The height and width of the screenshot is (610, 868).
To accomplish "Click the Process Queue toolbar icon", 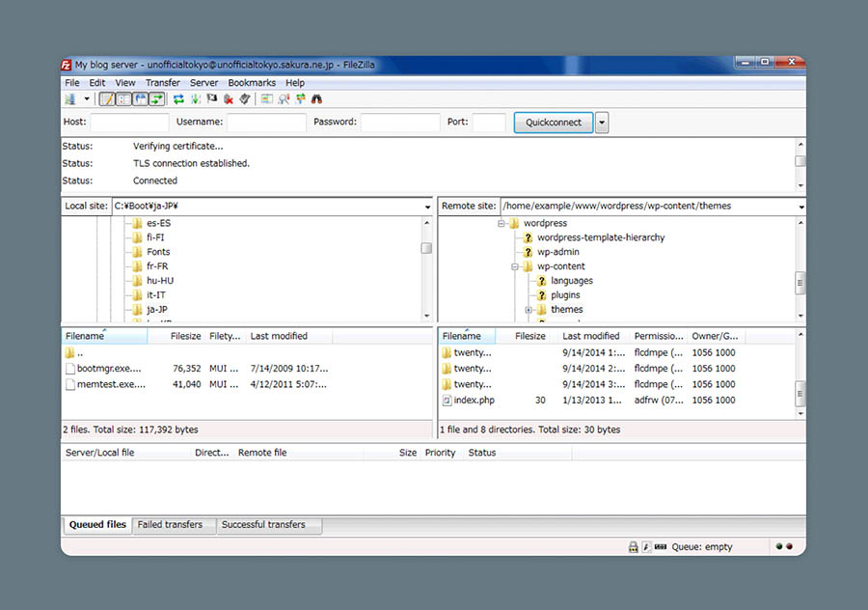I will coord(196,99).
